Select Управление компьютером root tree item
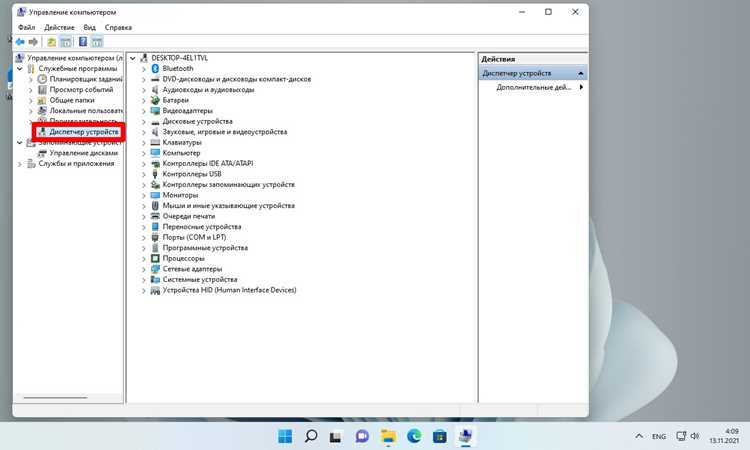The width and height of the screenshot is (750, 450). 75,58
